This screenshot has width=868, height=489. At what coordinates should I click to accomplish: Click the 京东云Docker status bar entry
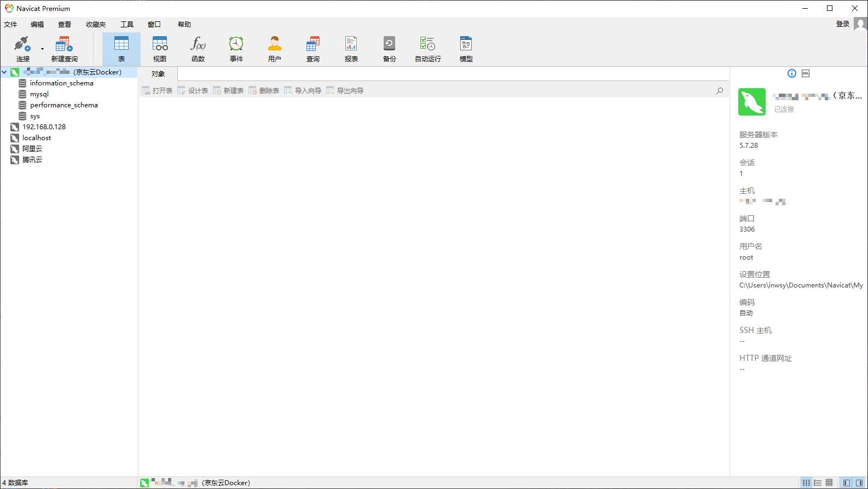[195, 483]
